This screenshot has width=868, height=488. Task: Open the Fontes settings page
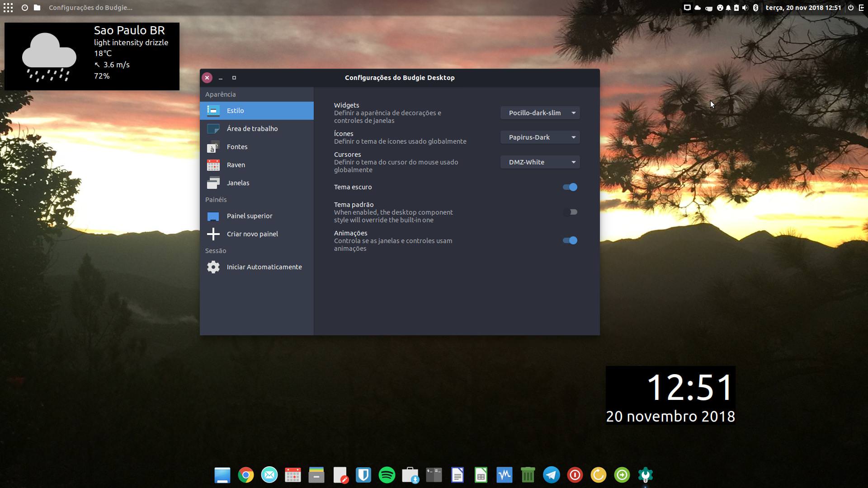237,147
